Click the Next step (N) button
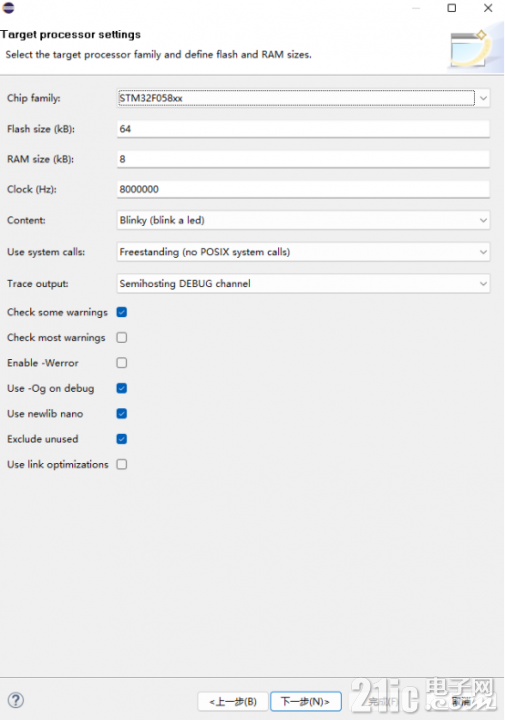Image resolution: width=505 pixels, height=720 pixels. [306, 702]
